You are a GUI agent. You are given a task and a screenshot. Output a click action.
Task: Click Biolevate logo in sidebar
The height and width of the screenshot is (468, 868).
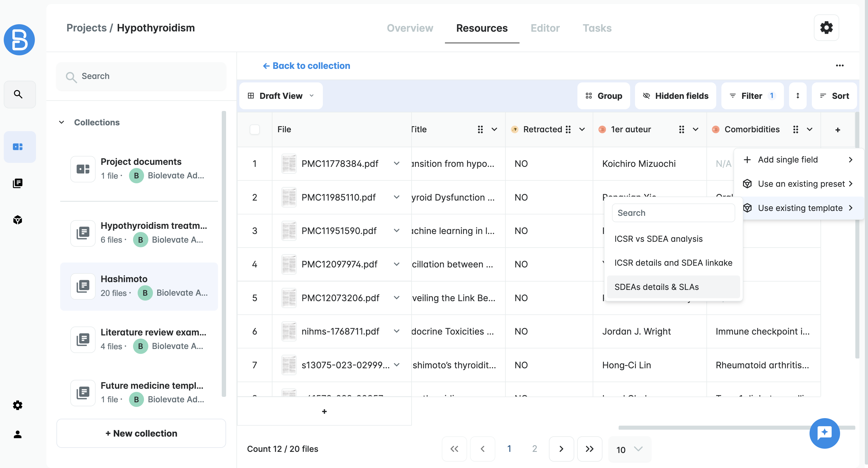19,40
